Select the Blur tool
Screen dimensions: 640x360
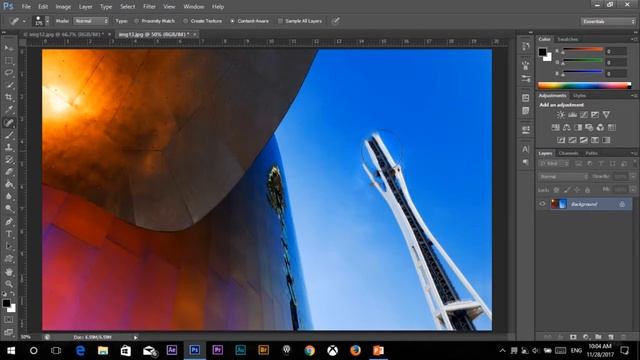click(x=9, y=197)
